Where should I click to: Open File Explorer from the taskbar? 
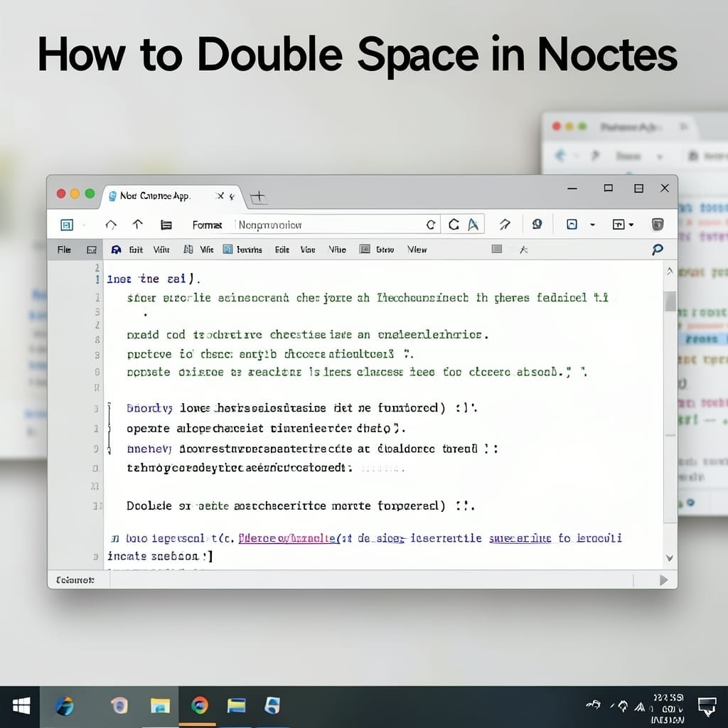pyautogui.click(x=160, y=706)
